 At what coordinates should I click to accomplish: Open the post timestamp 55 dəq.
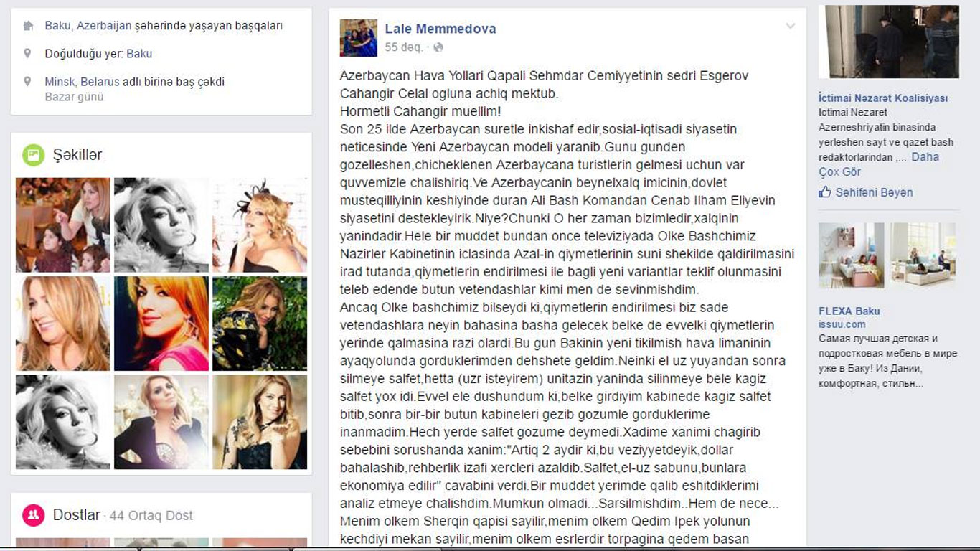point(404,47)
